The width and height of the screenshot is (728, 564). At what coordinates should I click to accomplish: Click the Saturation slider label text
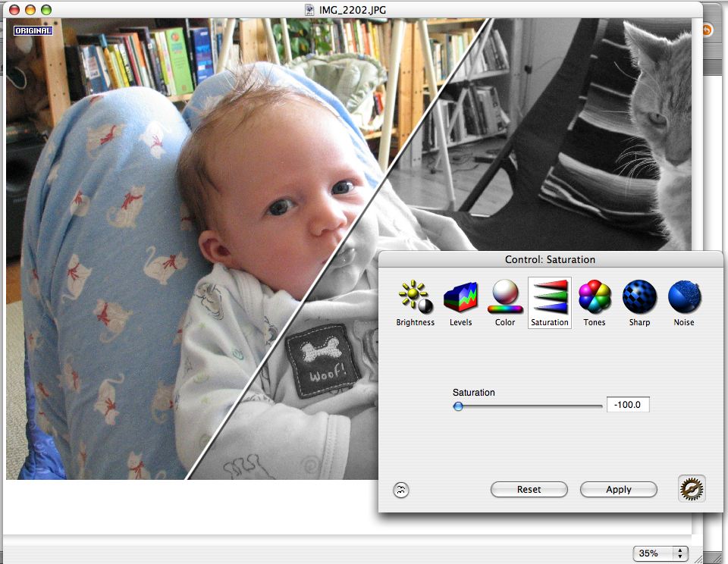point(473,392)
